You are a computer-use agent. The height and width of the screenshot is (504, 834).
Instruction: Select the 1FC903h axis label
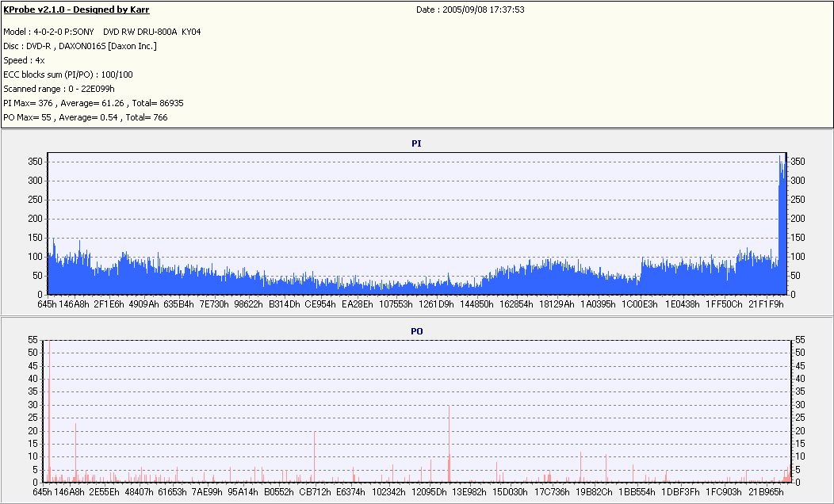pos(723,492)
